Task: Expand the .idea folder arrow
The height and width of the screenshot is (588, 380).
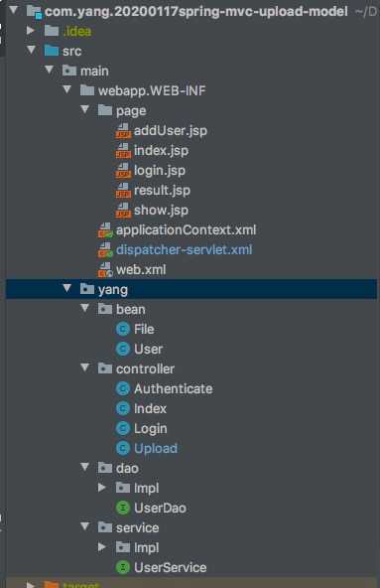Action: 31,30
